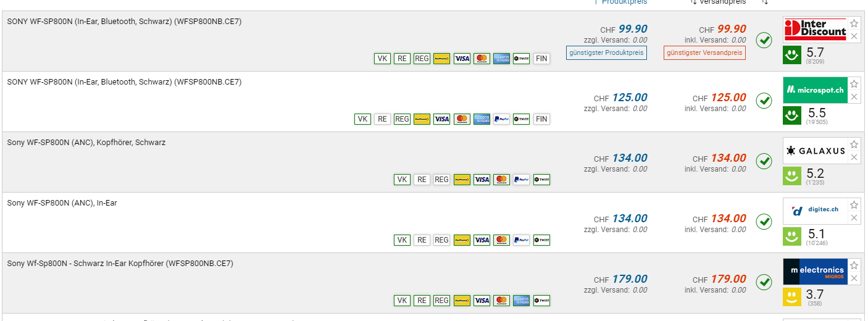The width and height of the screenshot is (868, 321).
Task: Click the American Express icon in the Migros row
Action: tap(521, 301)
